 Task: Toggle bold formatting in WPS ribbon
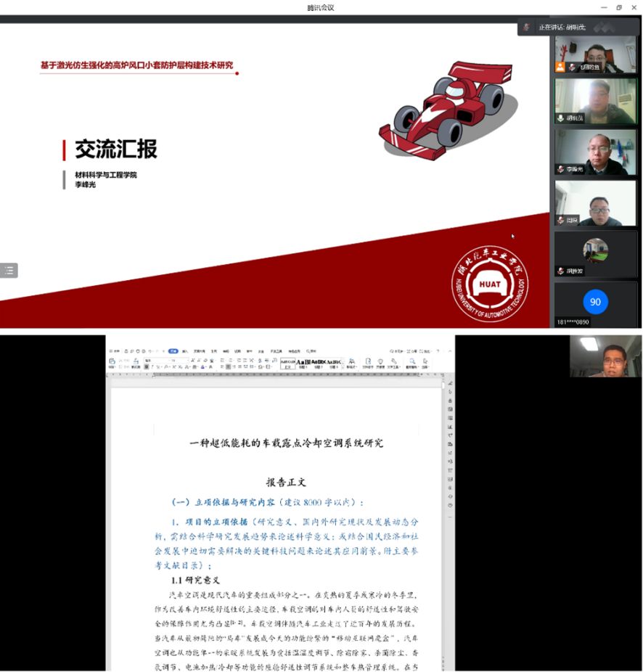147,367
